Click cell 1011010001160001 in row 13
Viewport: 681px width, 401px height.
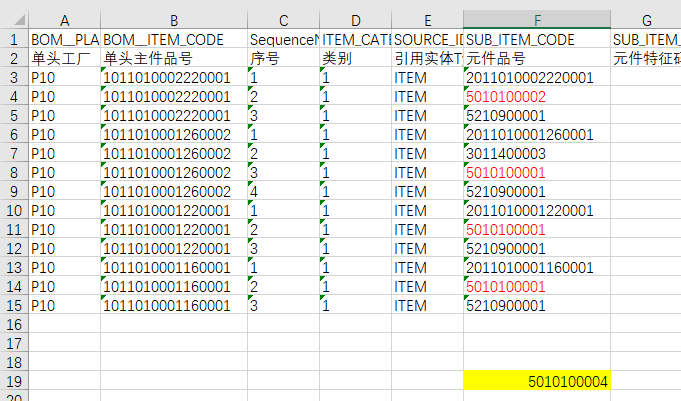(174, 268)
